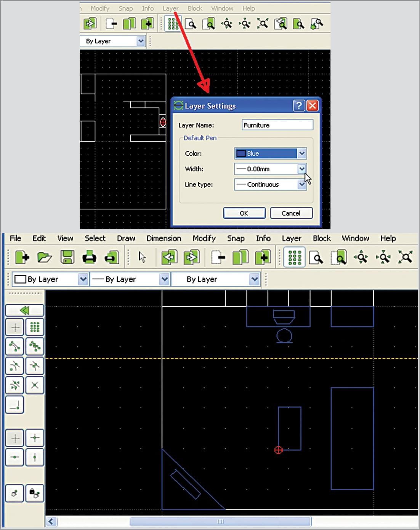Screen dimensions: 420x530
Task: Select the arrow pointer tool
Action: (142, 257)
